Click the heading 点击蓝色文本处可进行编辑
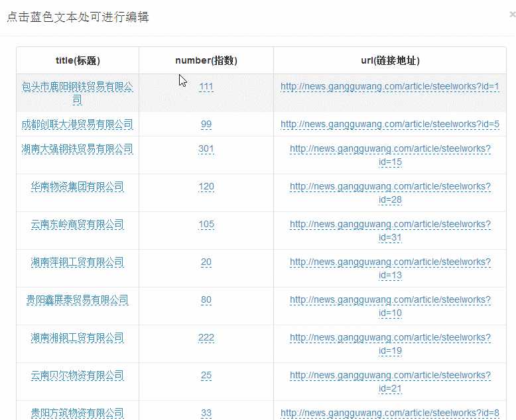 78,17
